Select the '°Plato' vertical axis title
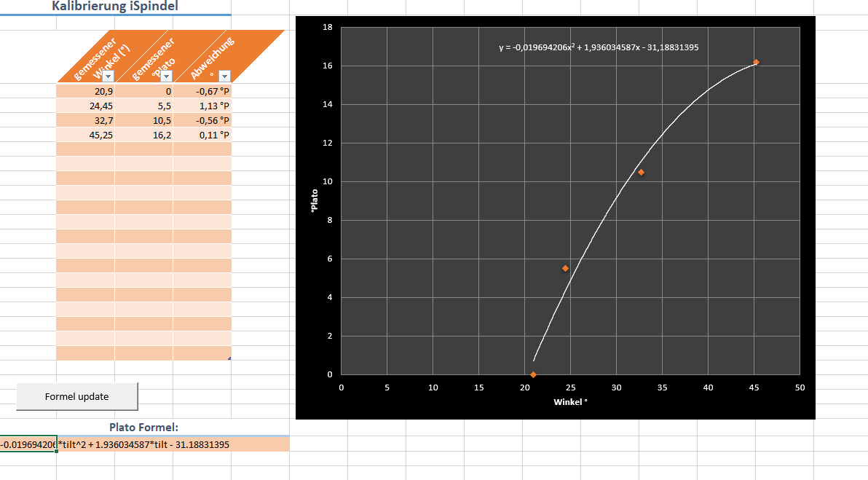 point(315,201)
